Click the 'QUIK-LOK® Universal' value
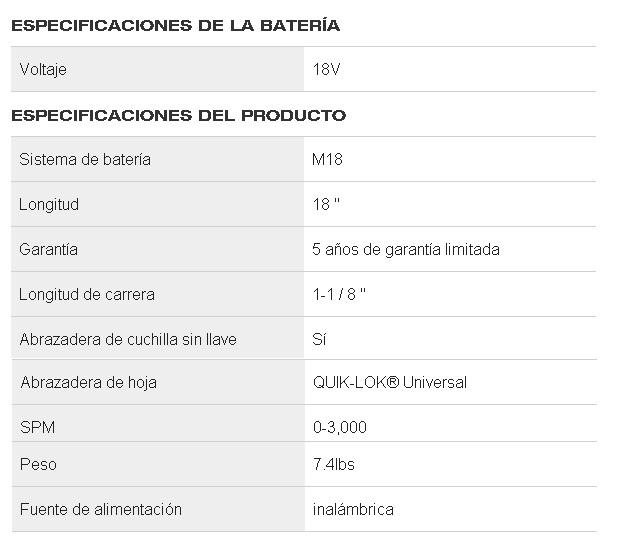 [x=390, y=382]
